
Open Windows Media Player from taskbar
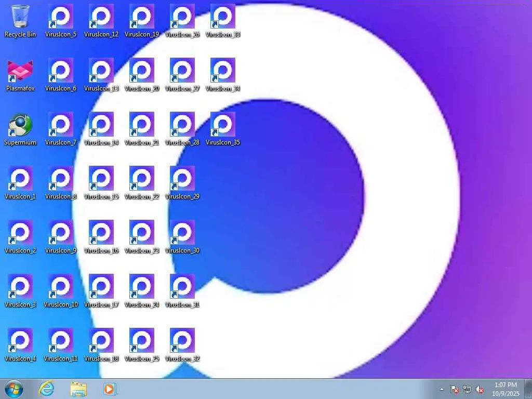pyautogui.click(x=110, y=389)
